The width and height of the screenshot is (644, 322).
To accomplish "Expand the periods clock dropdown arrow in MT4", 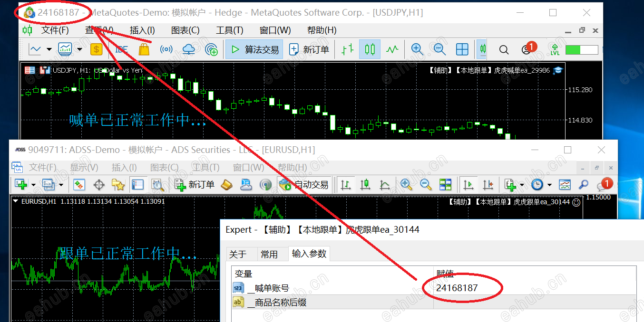I will click(549, 184).
